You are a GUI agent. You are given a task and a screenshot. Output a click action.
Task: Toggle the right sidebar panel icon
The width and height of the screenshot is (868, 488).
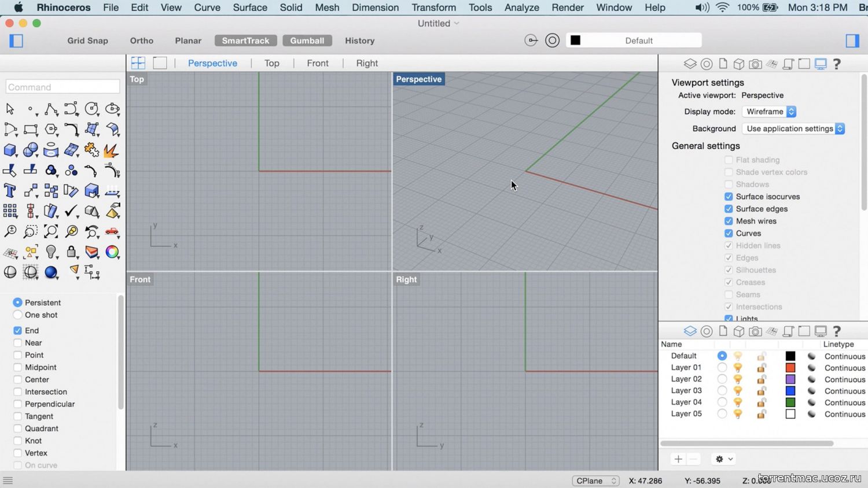(852, 40)
